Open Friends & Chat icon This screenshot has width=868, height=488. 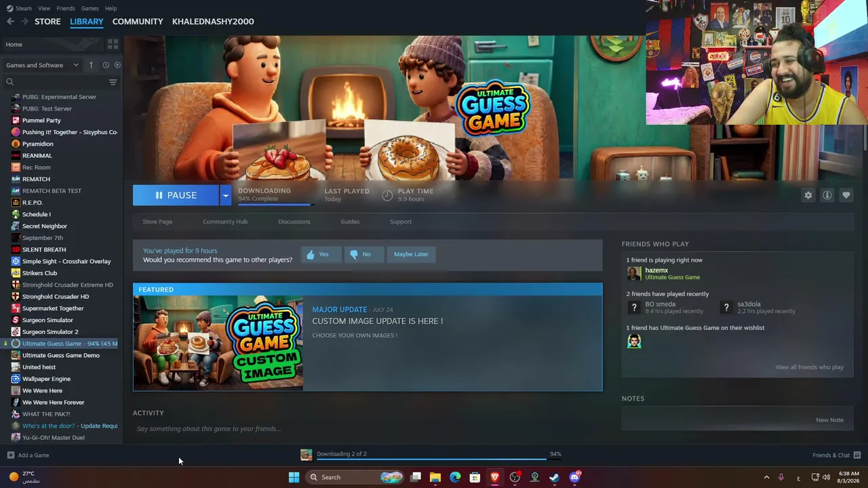click(856, 455)
